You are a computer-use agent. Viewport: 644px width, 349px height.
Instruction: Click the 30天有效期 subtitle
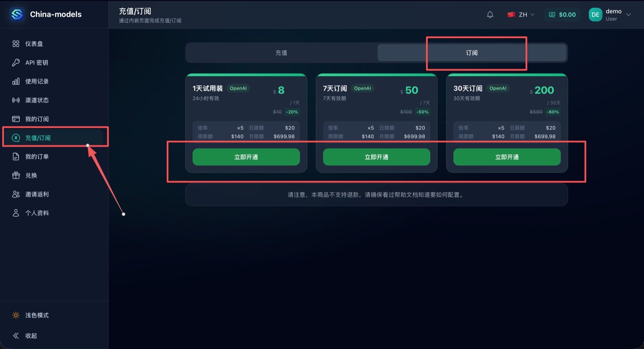click(466, 98)
